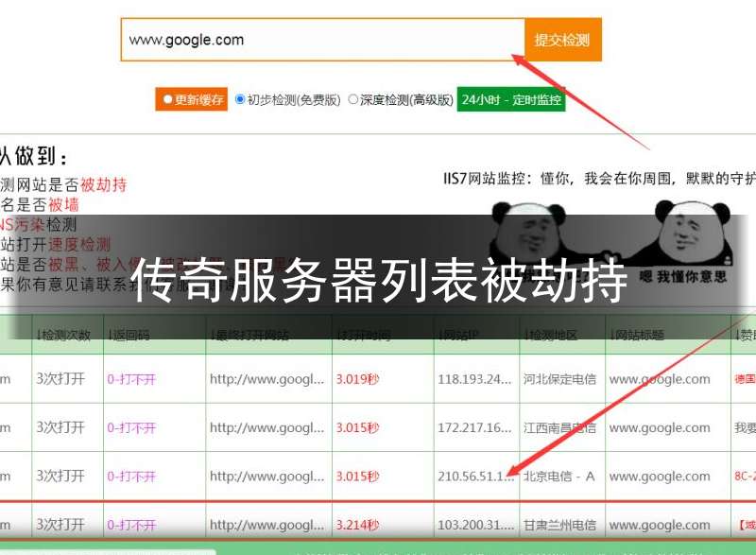Click the red 被劫持 text
This screenshot has height=555, width=756.
point(104,184)
